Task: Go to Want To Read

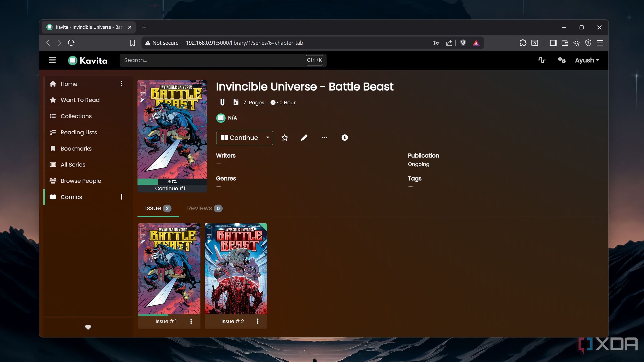Action: click(x=80, y=100)
